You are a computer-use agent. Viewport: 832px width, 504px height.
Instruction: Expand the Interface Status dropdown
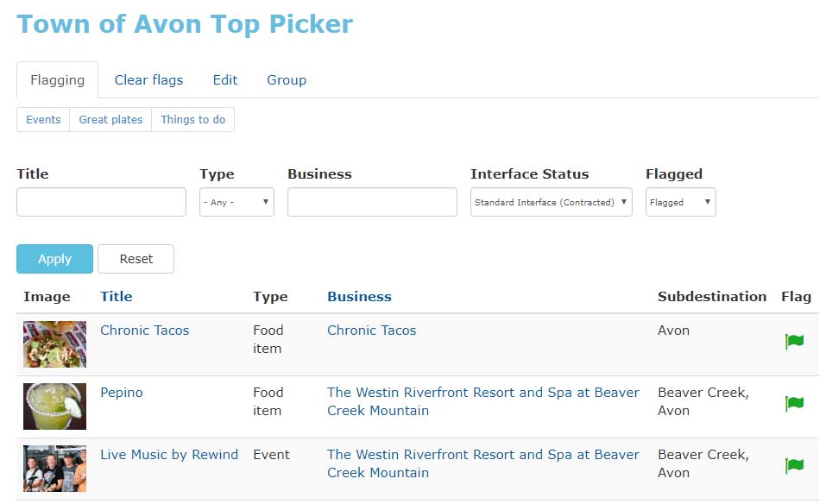point(551,202)
